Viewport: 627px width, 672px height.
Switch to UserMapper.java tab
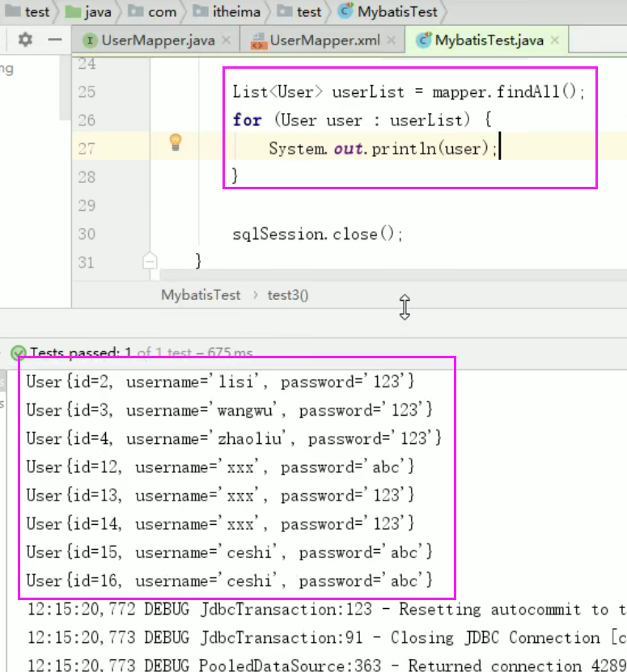[158, 40]
